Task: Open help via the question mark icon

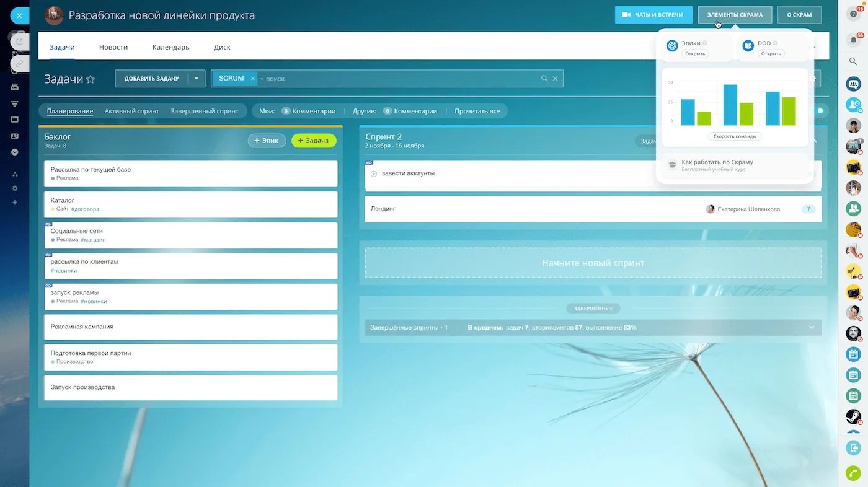Action: (x=853, y=14)
